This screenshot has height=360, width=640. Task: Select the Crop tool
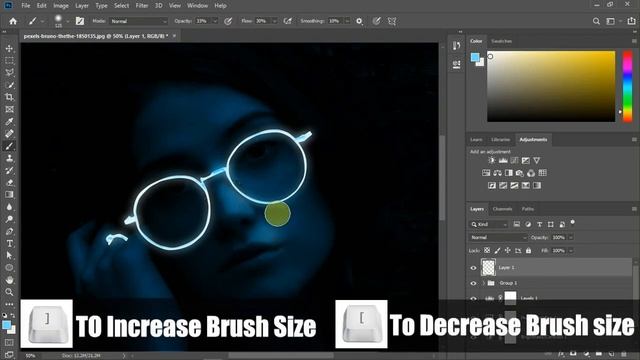pos(9,97)
